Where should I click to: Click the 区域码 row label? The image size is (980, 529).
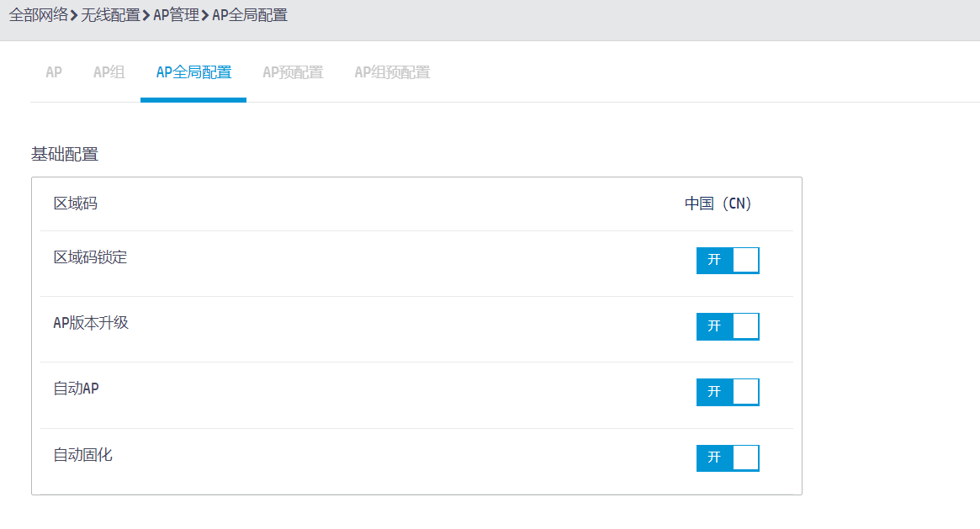click(x=76, y=204)
